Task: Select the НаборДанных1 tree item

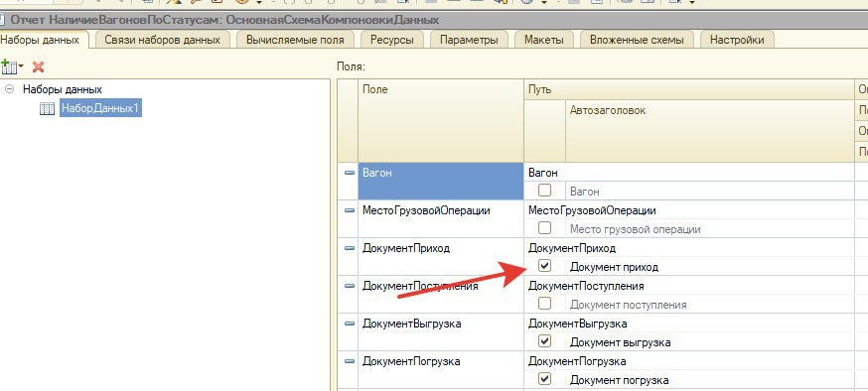Action: (100, 108)
